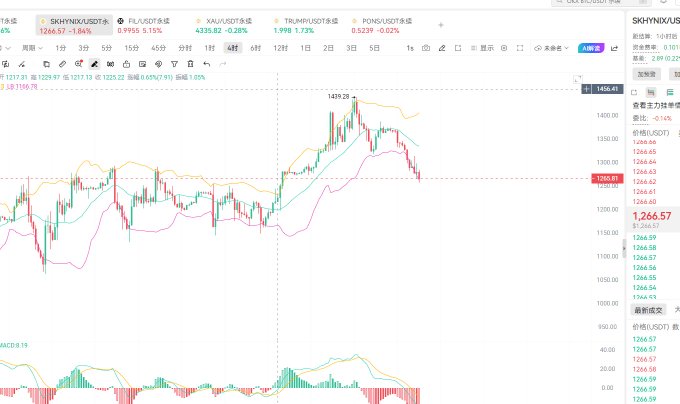
Task: Switch to the FIL/USDT perpetual tab
Action: tap(144, 26)
